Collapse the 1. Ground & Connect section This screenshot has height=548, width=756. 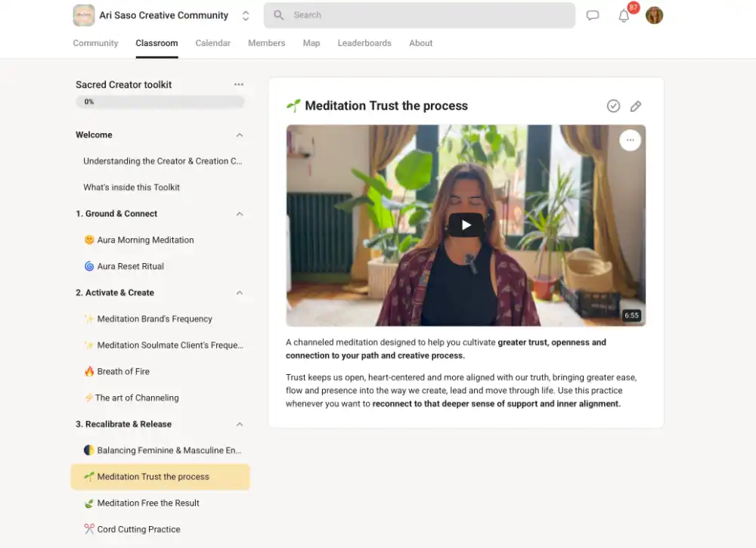(240, 214)
